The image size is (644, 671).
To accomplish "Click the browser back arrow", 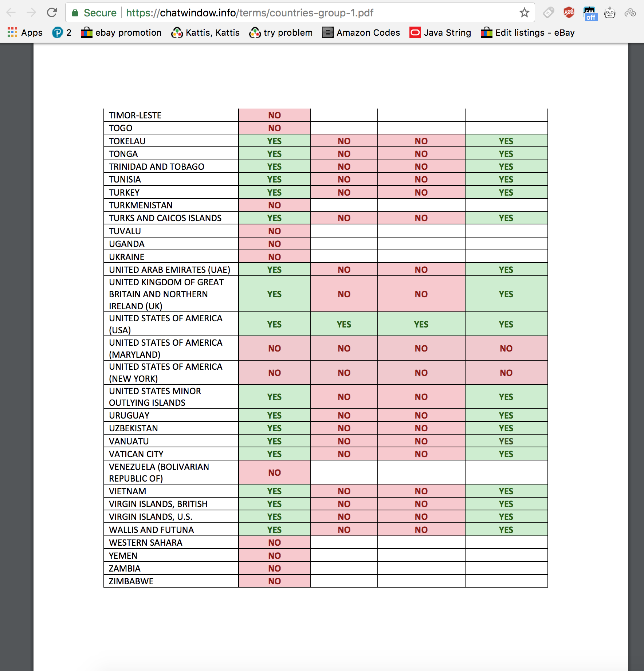I will (11, 13).
